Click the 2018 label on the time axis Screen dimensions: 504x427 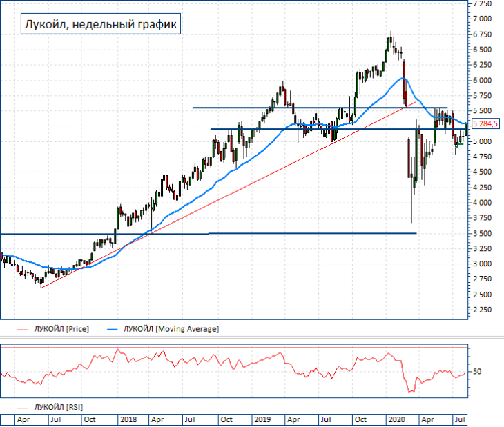coord(128,419)
